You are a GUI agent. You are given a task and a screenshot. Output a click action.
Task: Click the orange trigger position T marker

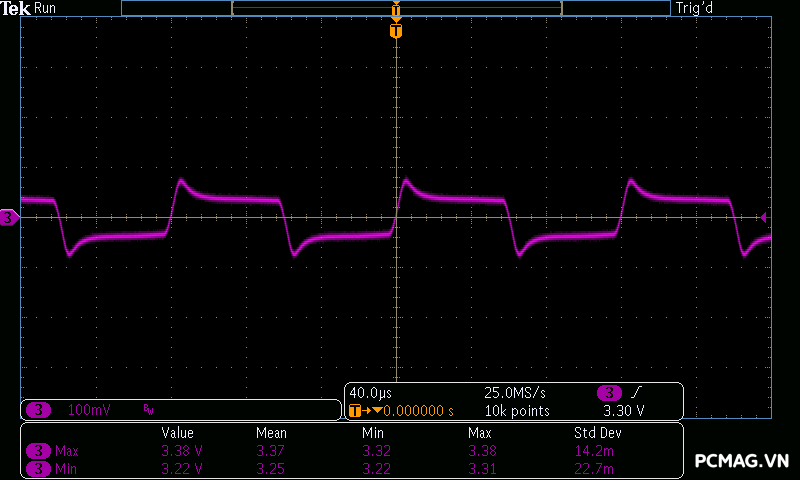[x=396, y=31]
